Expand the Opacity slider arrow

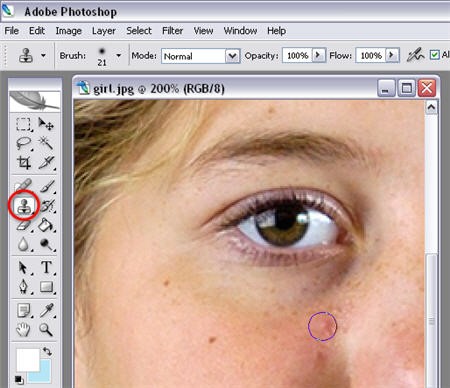(x=318, y=55)
